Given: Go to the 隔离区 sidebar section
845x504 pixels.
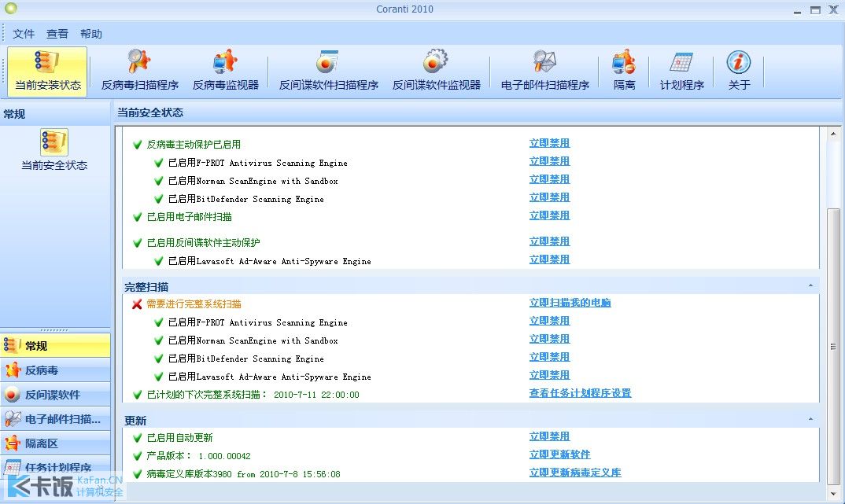Looking at the screenshot, I should click(55, 443).
